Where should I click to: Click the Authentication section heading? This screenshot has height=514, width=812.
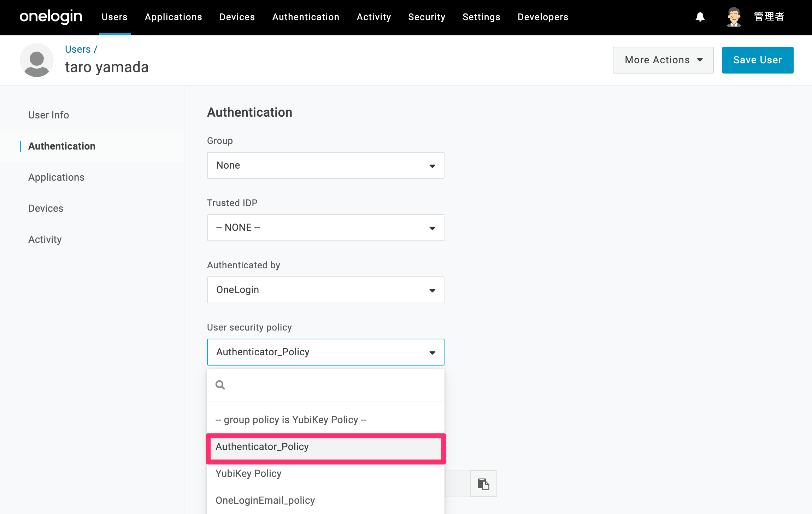click(x=249, y=112)
